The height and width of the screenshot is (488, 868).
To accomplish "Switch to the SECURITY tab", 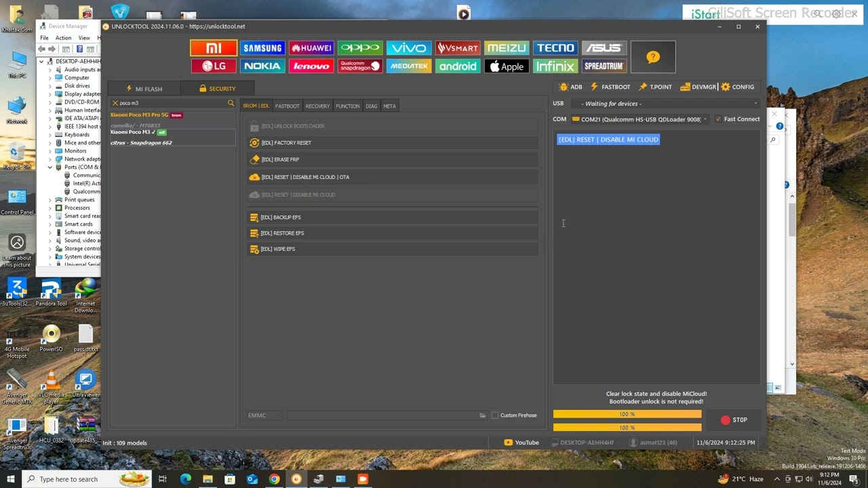I will click(x=217, y=89).
